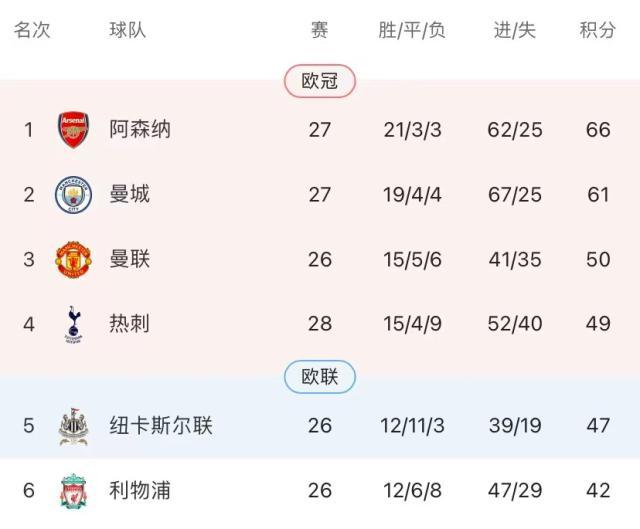Open the 曼联 team name link
The height and width of the screenshot is (529, 640).
tap(130, 259)
